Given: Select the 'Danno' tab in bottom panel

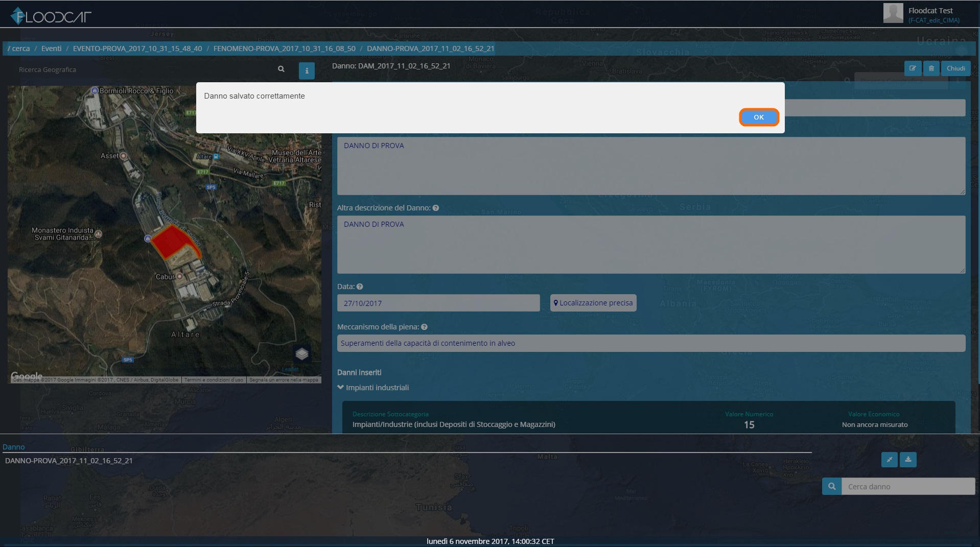Looking at the screenshot, I should tap(14, 447).
